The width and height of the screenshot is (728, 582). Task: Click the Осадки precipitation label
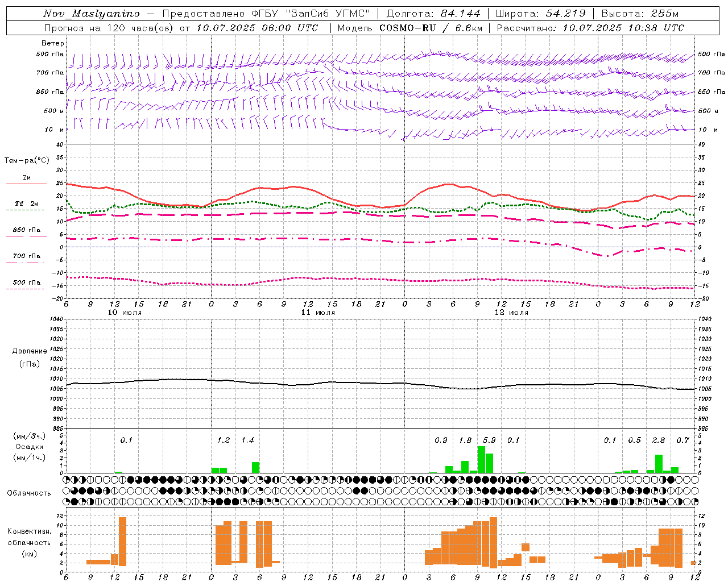pos(30,447)
